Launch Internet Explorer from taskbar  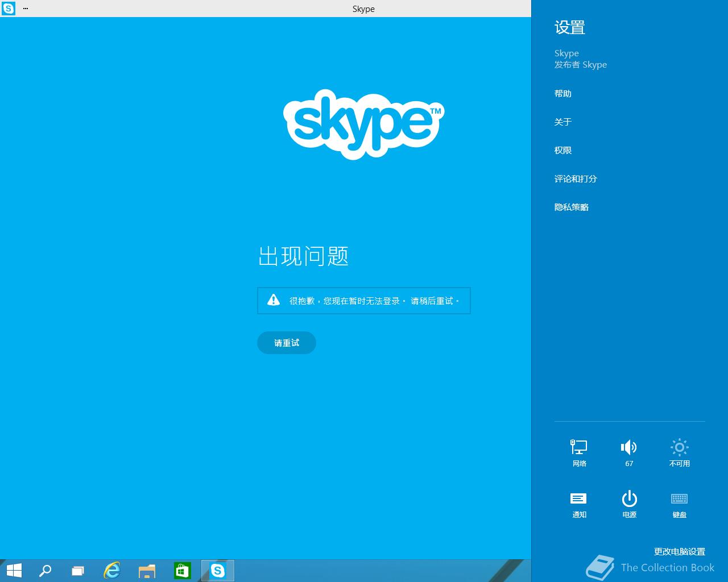coord(112,571)
